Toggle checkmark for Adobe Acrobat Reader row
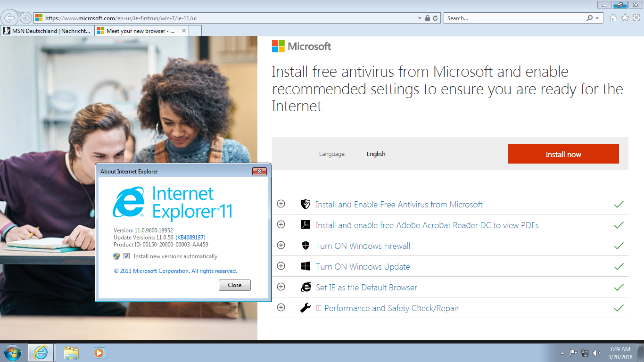This screenshot has width=644, height=362. tap(619, 225)
